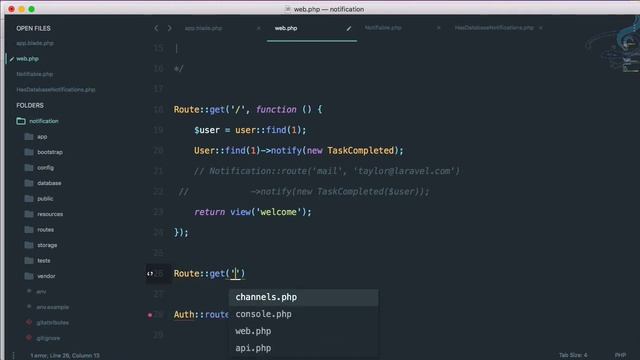Pick web.php in the autocomplete list

click(304, 331)
